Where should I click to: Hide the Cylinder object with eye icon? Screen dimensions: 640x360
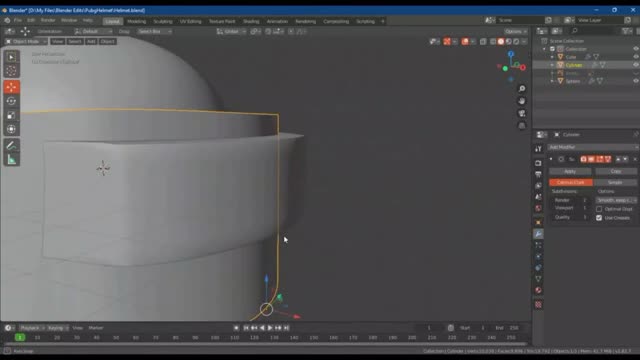click(636, 65)
